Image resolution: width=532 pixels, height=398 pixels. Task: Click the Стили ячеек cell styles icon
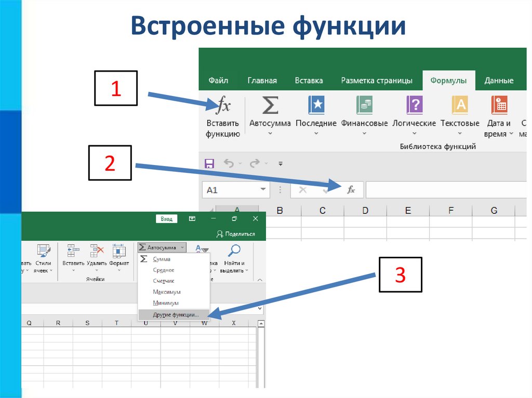(x=44, y=251)
